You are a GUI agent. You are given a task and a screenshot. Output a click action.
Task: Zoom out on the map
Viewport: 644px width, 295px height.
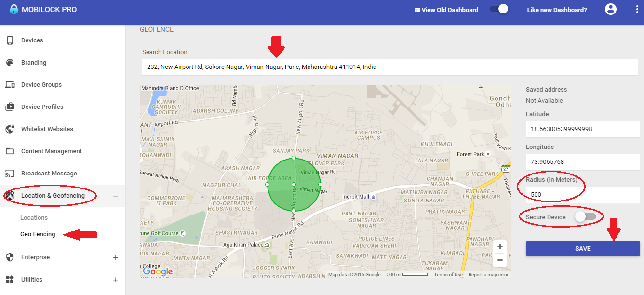click(500, 260)
